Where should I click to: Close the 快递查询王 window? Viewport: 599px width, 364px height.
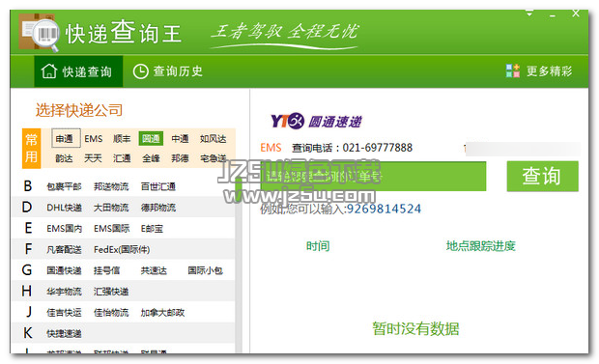click(x=576, y=14)
